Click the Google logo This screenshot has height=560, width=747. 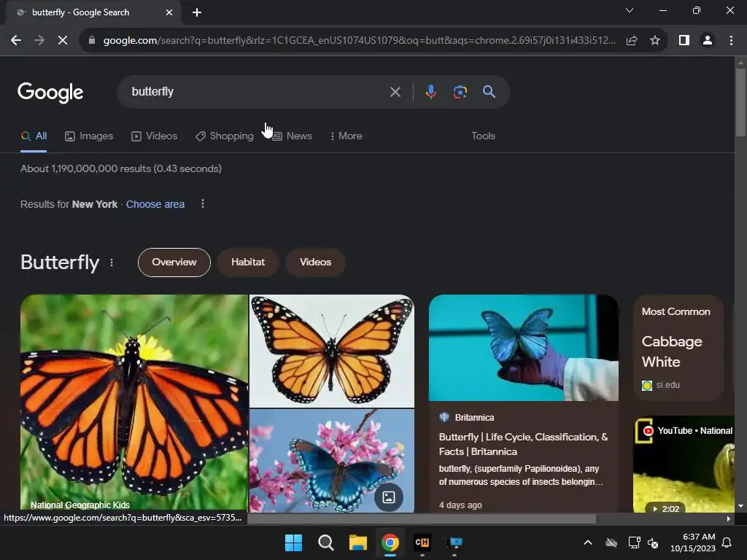[50, 93]
